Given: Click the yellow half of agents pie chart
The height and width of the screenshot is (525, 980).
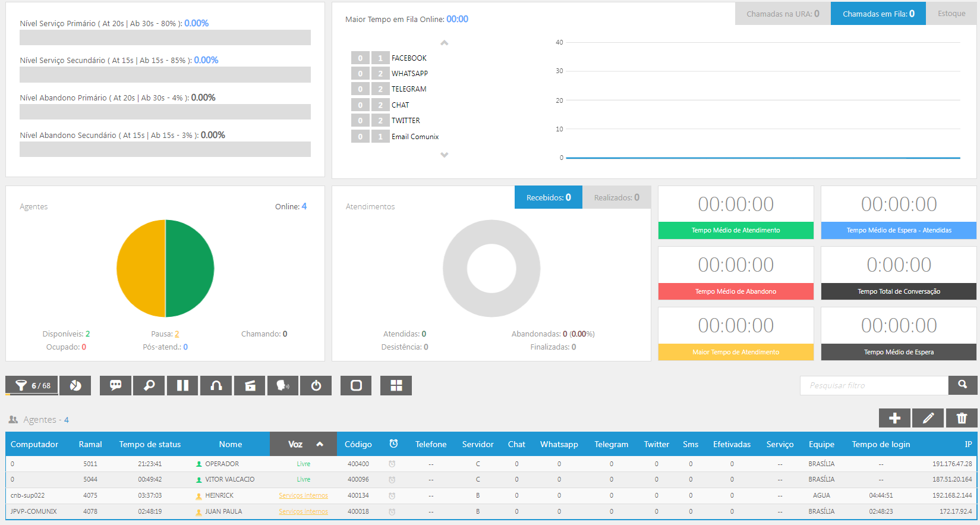Looking at the screenshot, I should tap(141, 268).
